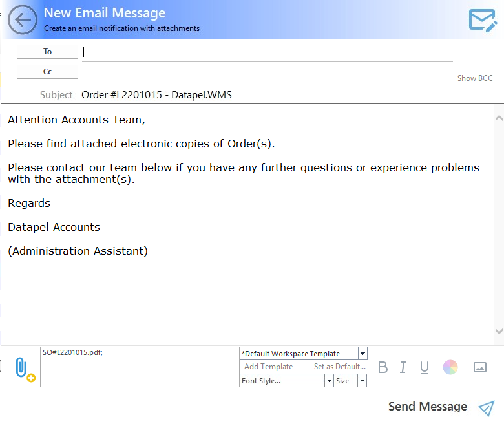Click Send Message link
504x428 pixels.
[x=428, y=407]
